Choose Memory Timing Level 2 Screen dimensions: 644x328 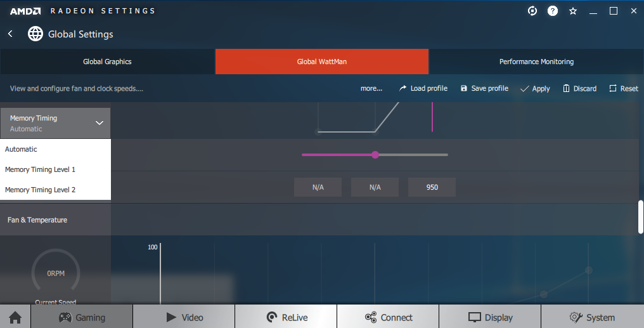click(55, 190)
